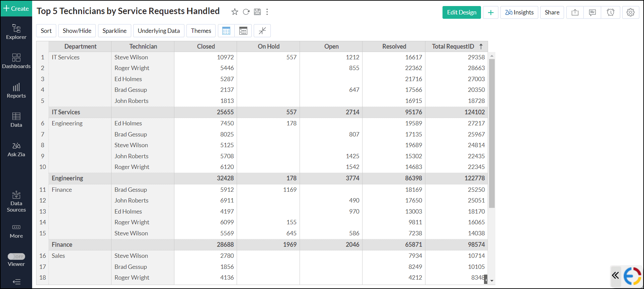Switch to the grid table layout view
This screenshot has height=289, width=644.
click(x=226, y=31)
